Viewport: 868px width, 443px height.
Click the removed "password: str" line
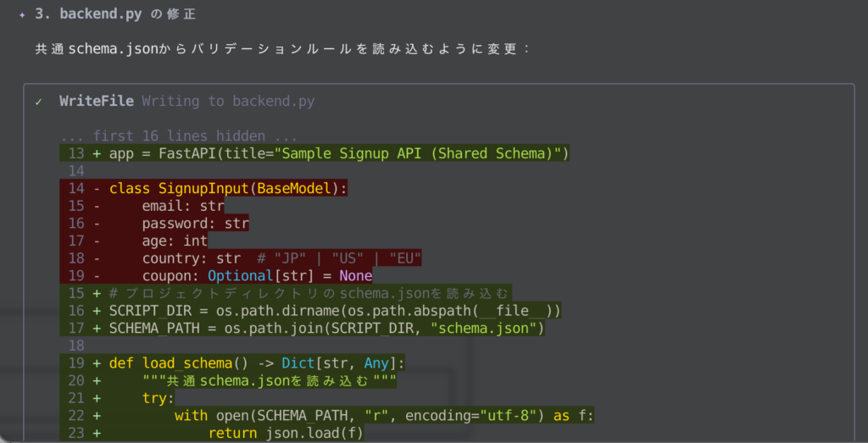[195, 224]
